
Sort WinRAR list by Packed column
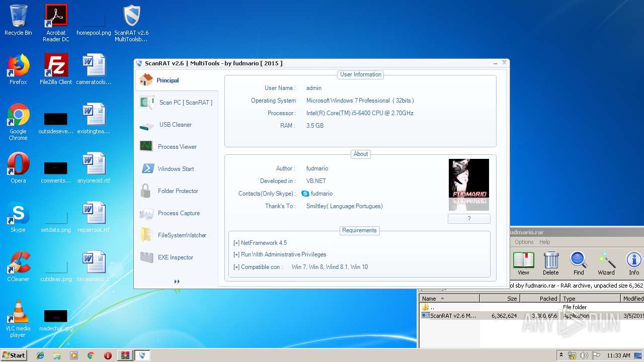(x=540, y=298)
